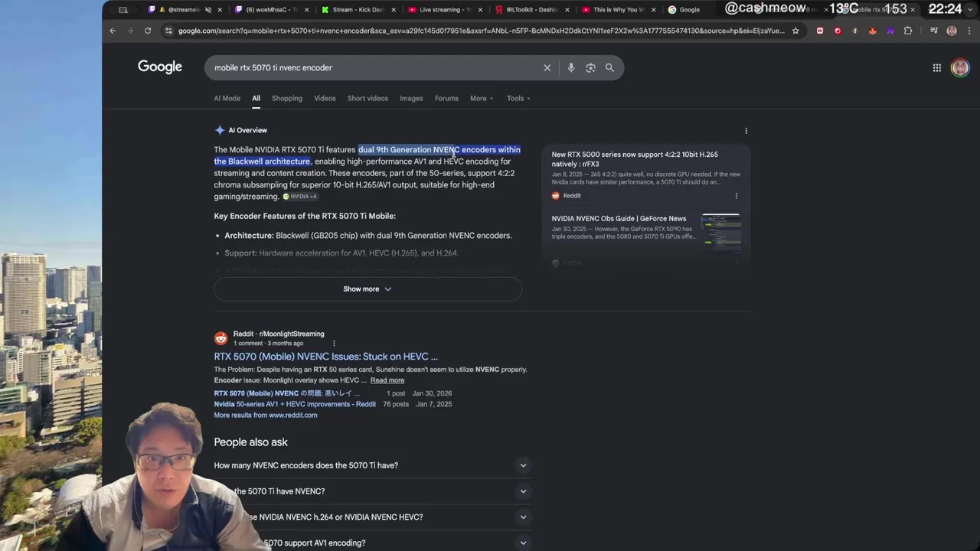
Task: Open 'RTX 5070 (Mobile) NVENC の問題' sublink
Action: 286,393
